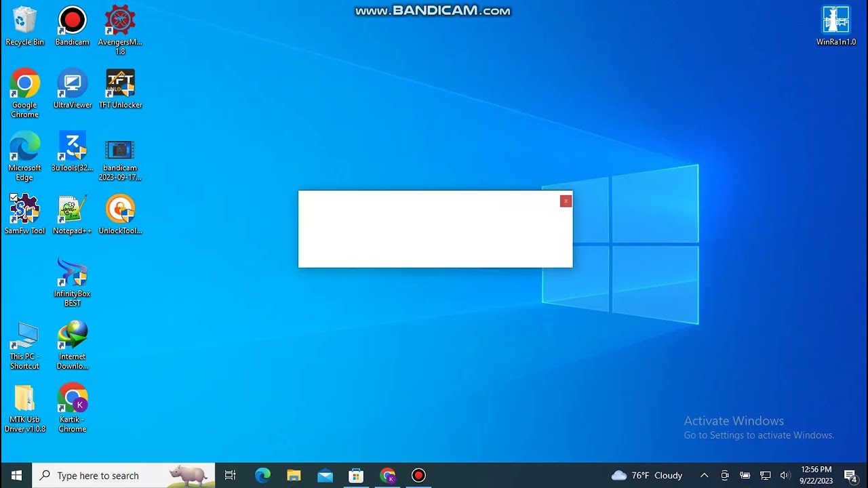The image size is (868, 488).
Task: Select the WinRa1n1.0 desktop icon
Action: pyautogui.click(x=836, y=26)
